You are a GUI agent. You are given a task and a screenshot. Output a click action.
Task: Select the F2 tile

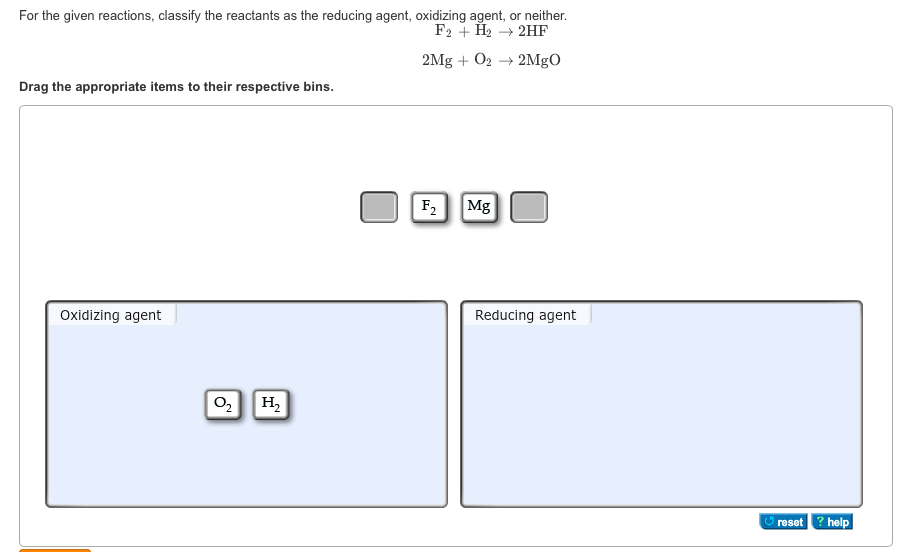429,207
